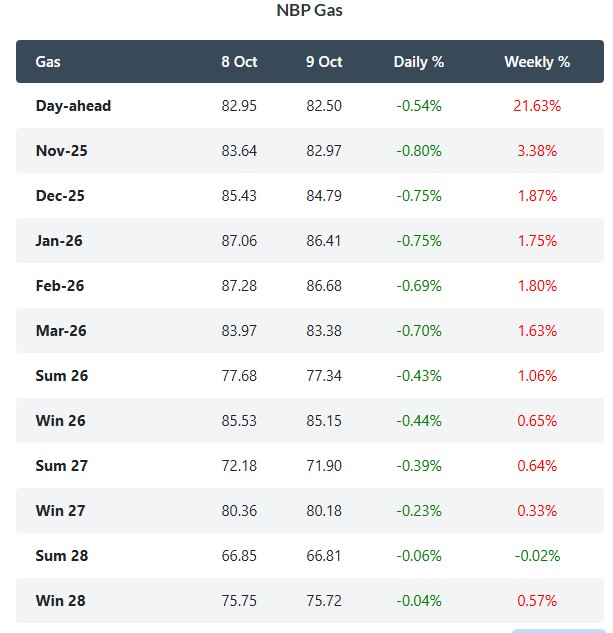This screenshot has height=633, width=613.
Task: Click the 9 Oct column header
Action: [324, 61]
